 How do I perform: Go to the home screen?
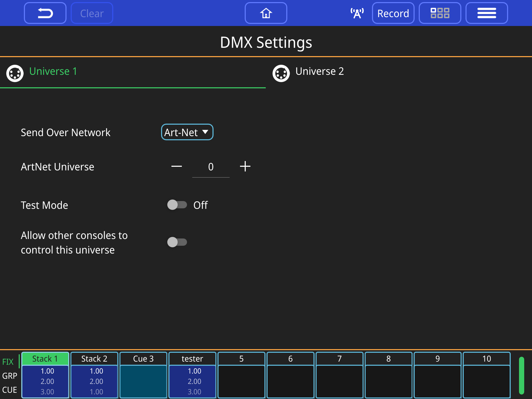(x=266, y=13)
